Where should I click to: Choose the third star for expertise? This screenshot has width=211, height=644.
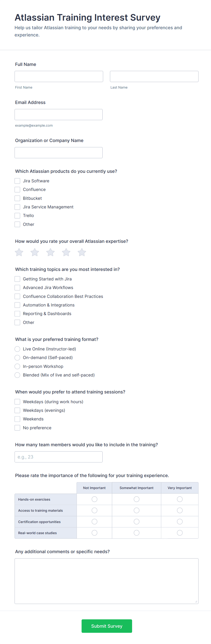click(50, 252)
